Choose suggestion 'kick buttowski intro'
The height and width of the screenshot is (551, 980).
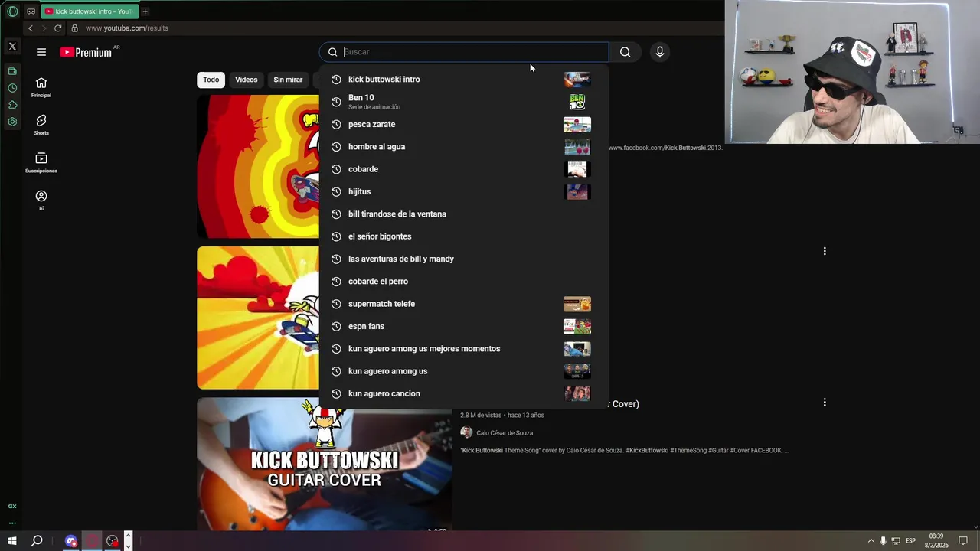[463, 80]
